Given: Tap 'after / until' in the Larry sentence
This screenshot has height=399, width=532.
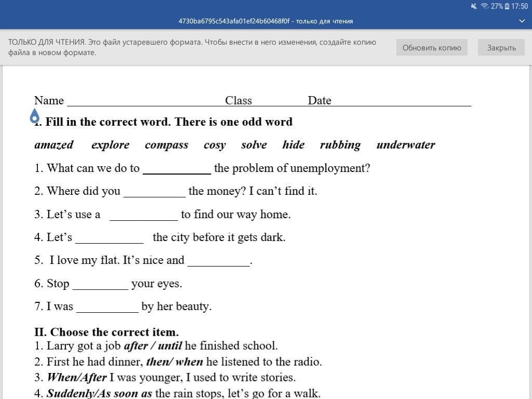Looking at the screenshot, I should [x=153, y=346].
